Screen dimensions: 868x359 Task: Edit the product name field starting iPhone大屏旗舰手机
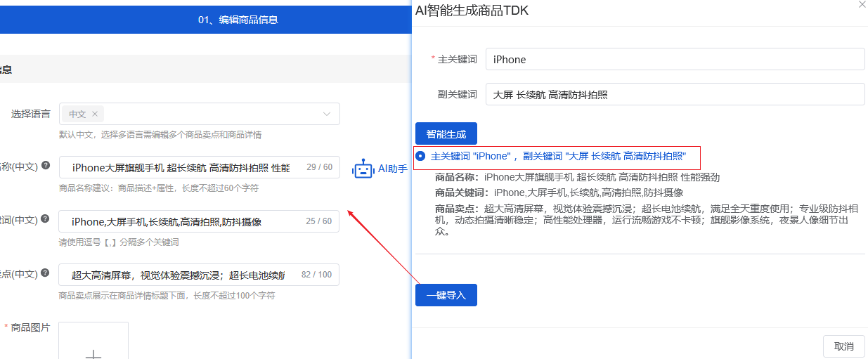200,167
